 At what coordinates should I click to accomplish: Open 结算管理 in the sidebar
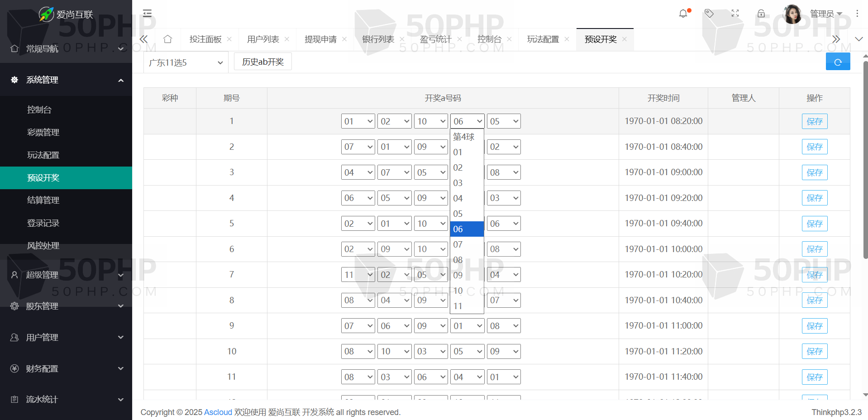(43, 200)
